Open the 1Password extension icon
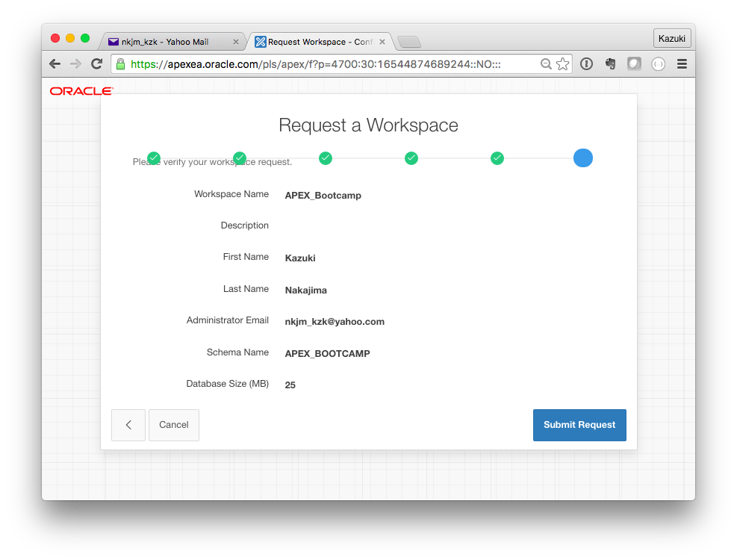This screenshot has height=560, width=737. coord(586,64)
